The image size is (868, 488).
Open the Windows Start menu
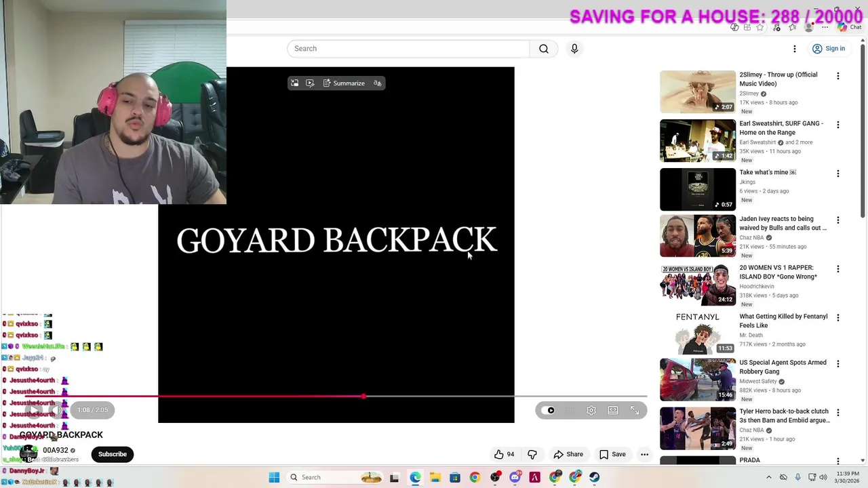[x=274, y=477]
